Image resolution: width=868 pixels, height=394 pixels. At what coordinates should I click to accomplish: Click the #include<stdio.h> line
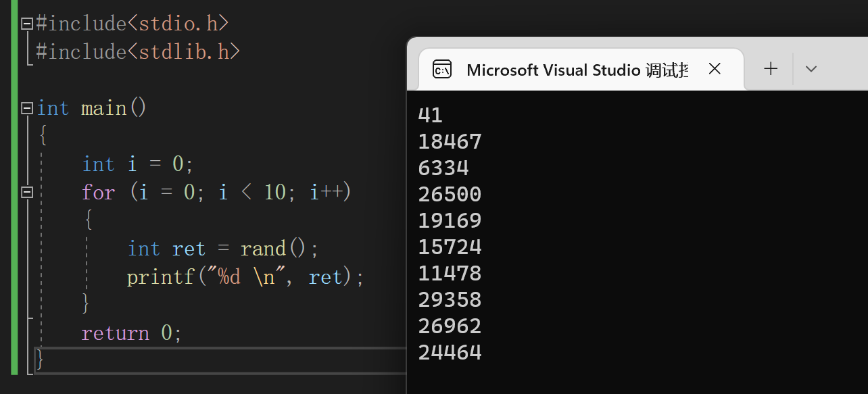pyautogui.click(x=132, y=24)
